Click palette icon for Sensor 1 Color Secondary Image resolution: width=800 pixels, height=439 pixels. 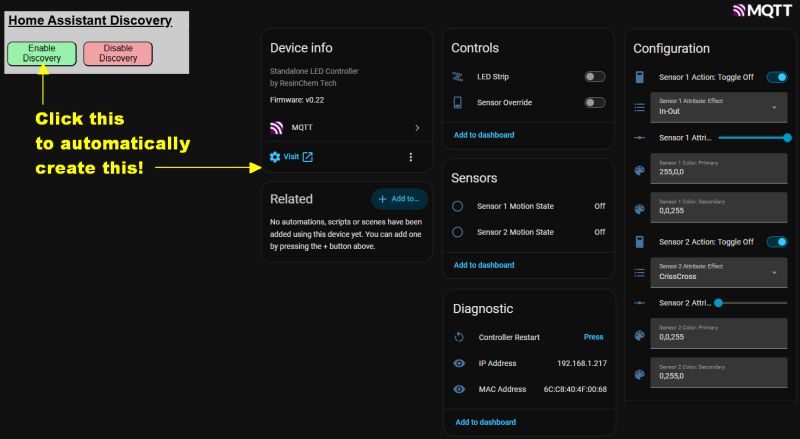639,209
